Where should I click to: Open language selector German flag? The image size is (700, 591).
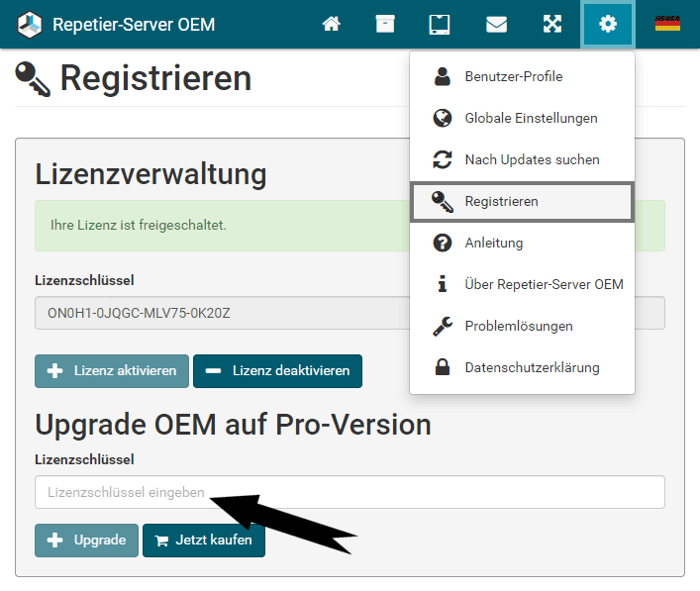point(667,24)
